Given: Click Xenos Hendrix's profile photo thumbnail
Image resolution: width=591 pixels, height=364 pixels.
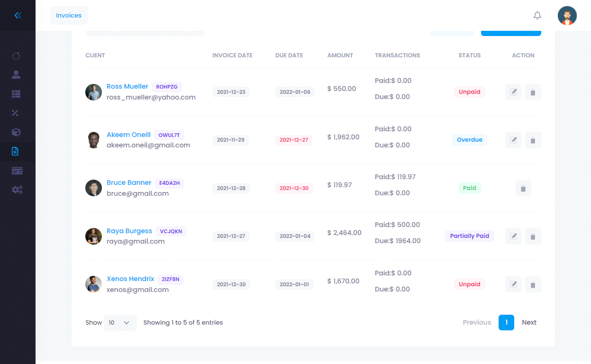Looking at the screenshot, I should [93, 284].
